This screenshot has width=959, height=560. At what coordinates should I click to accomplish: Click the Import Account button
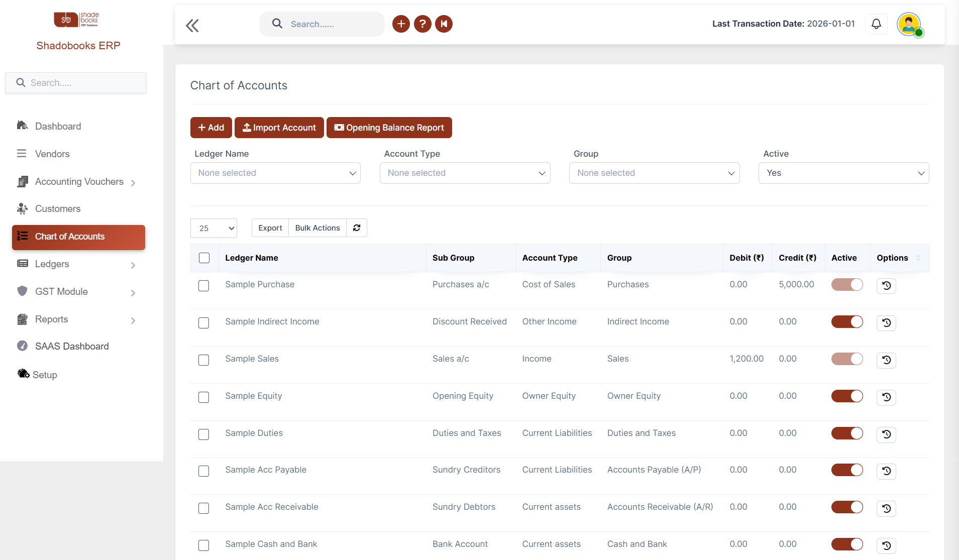tap(279, 128)
